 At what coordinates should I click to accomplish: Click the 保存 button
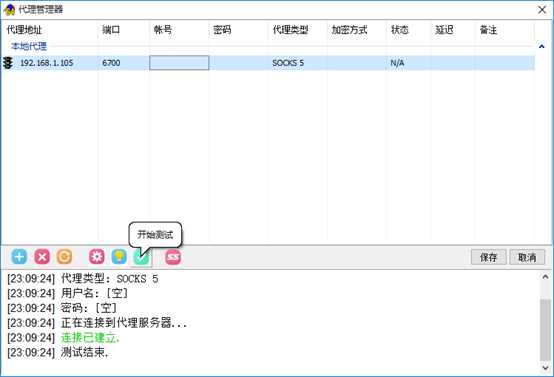tap(489, 257)
